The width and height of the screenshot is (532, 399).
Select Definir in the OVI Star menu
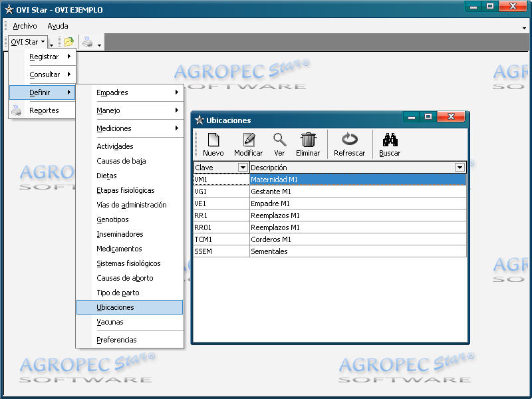click(x=42, y=92)
